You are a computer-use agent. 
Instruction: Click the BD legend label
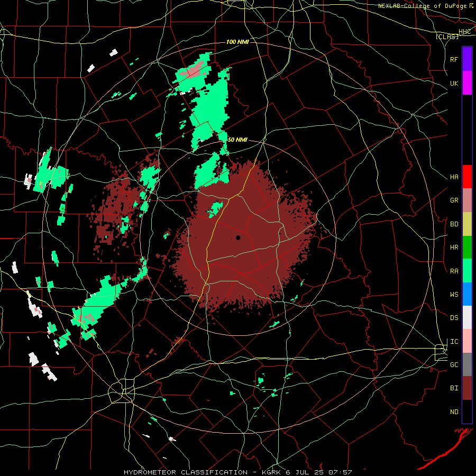454,224
